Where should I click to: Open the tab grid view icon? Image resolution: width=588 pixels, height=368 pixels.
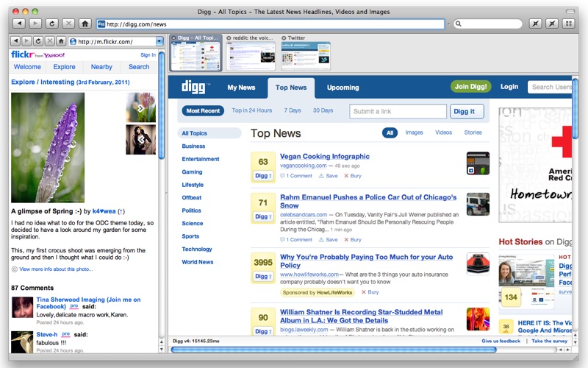pos(568,24)
